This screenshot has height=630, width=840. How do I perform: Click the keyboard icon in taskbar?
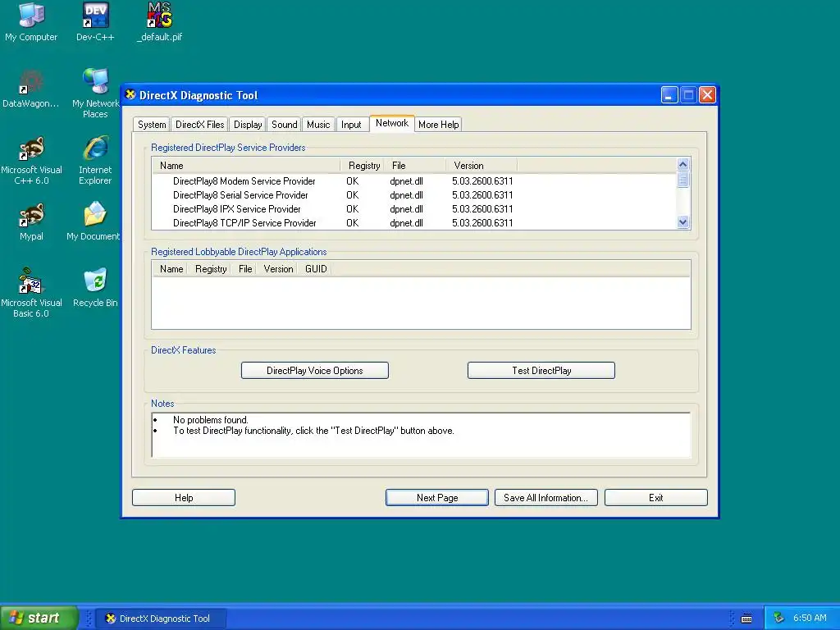[x=746, y=619]
